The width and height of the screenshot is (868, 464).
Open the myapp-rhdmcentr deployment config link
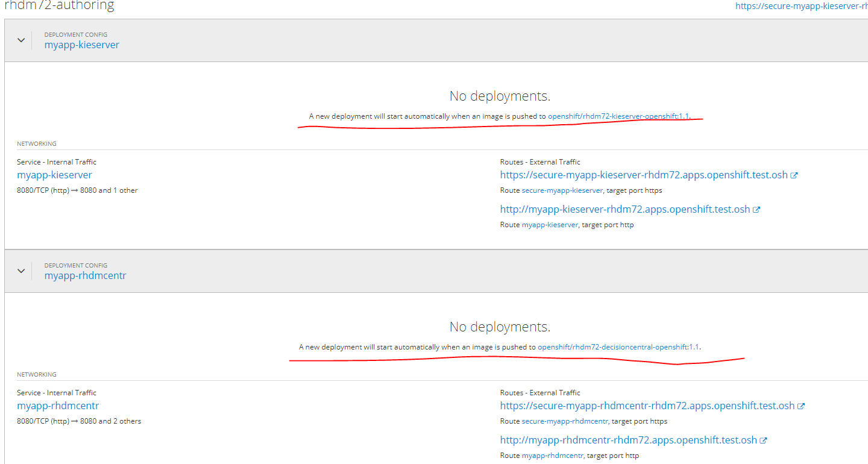[86, 276]
